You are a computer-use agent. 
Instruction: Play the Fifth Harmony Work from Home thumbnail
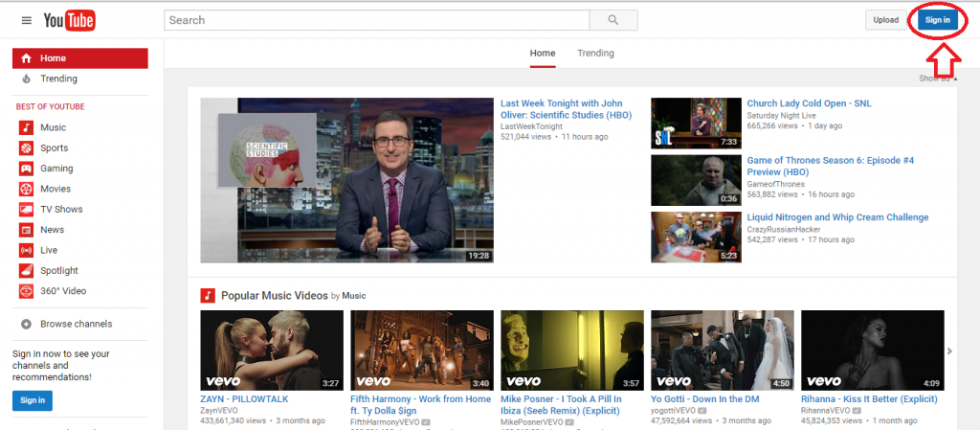422,351
